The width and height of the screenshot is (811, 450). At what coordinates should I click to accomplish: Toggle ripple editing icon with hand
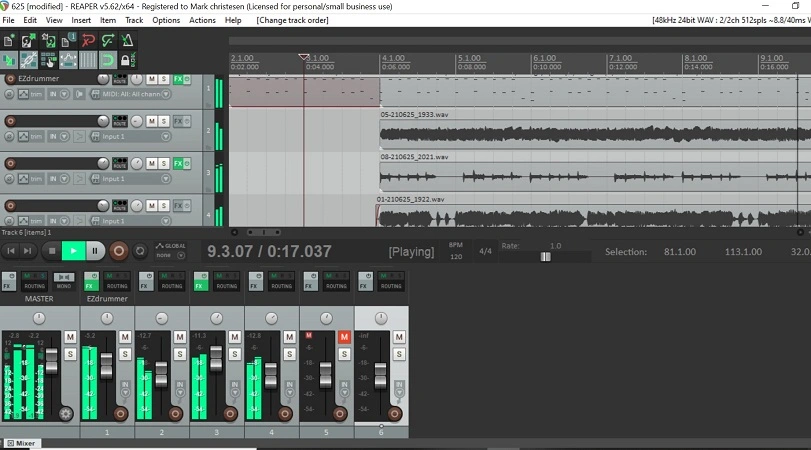pos(48,60)
